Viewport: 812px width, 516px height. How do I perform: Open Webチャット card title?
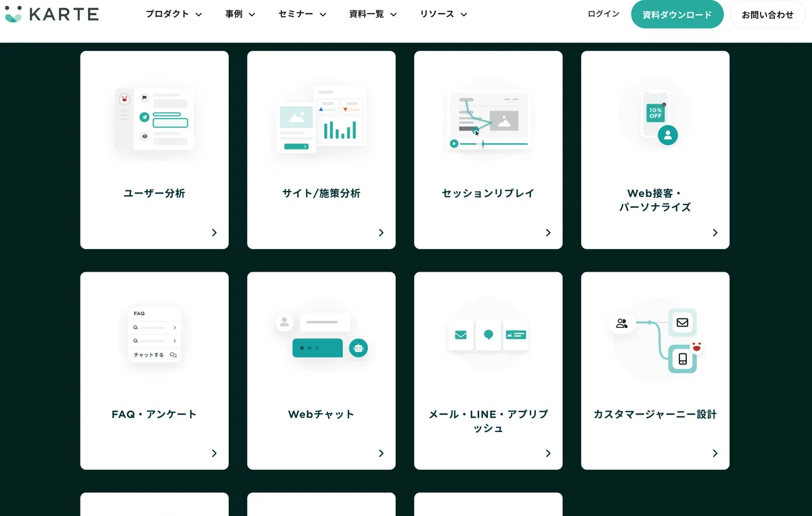point(321,414)
